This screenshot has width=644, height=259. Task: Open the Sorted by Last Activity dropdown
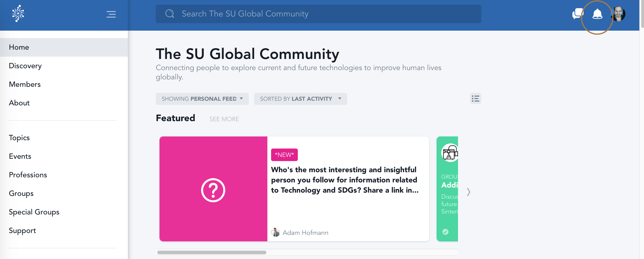click(300, 99)
